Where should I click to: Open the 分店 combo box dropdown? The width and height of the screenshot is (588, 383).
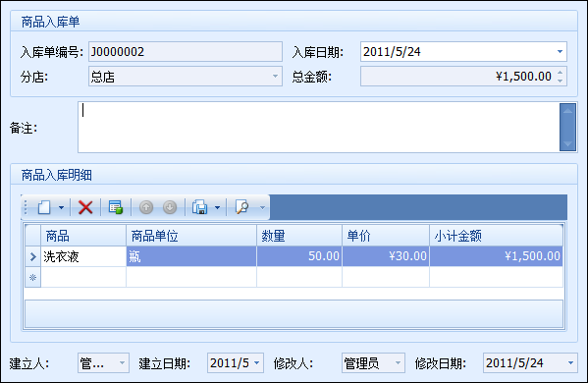[x=275, y=77]
